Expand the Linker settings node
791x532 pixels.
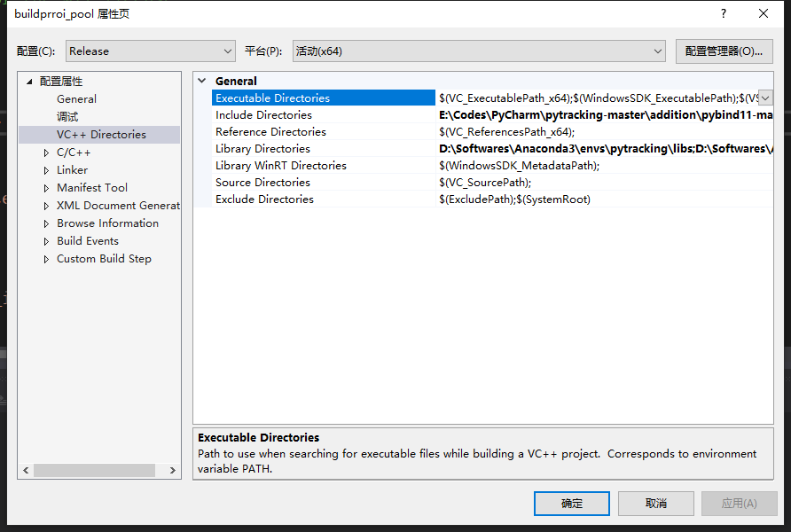47,169
